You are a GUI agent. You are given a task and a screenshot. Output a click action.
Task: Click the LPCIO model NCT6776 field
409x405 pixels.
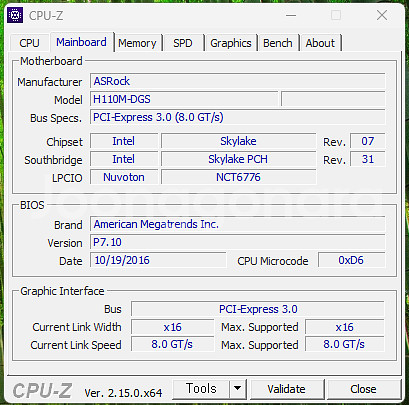(x=239, y=177)
